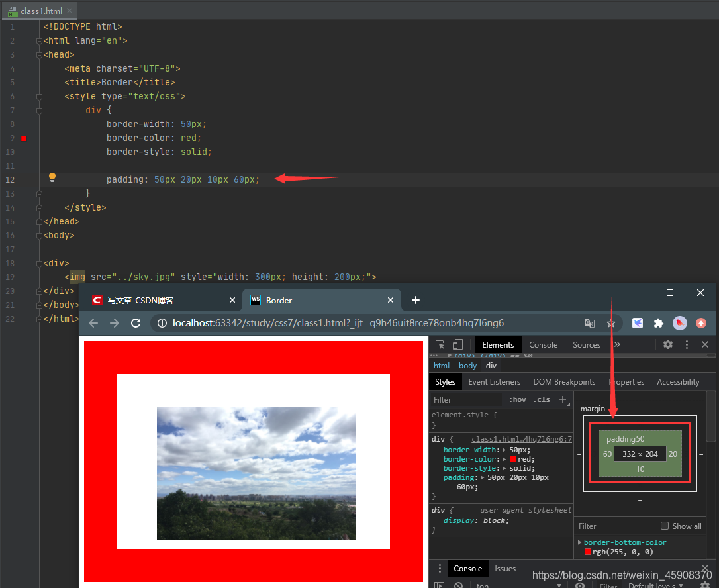The image size is (719, 588).
Task: Click the bookmark star in the address bar
Action: [611, 323]
